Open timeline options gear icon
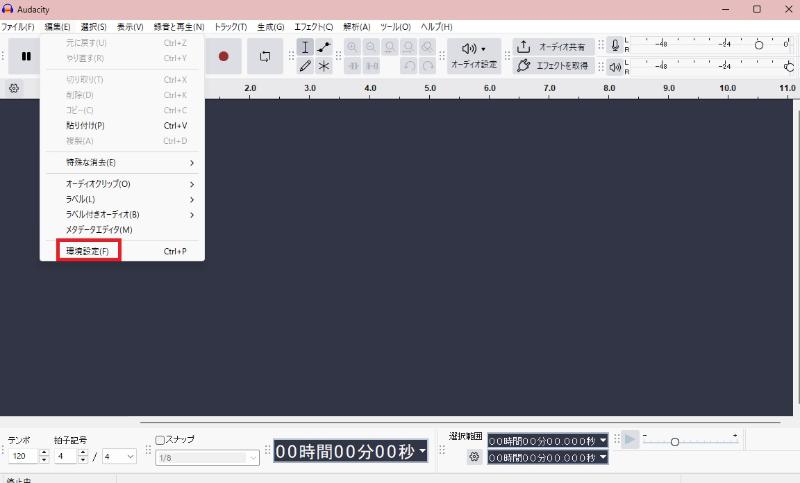The image size is (800, 483). 14,88
